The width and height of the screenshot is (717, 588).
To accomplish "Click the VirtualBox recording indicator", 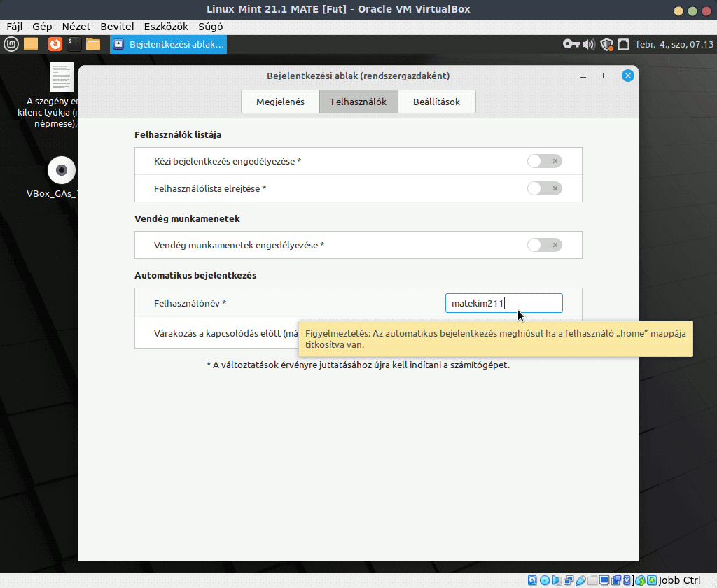I will point(616,580).
